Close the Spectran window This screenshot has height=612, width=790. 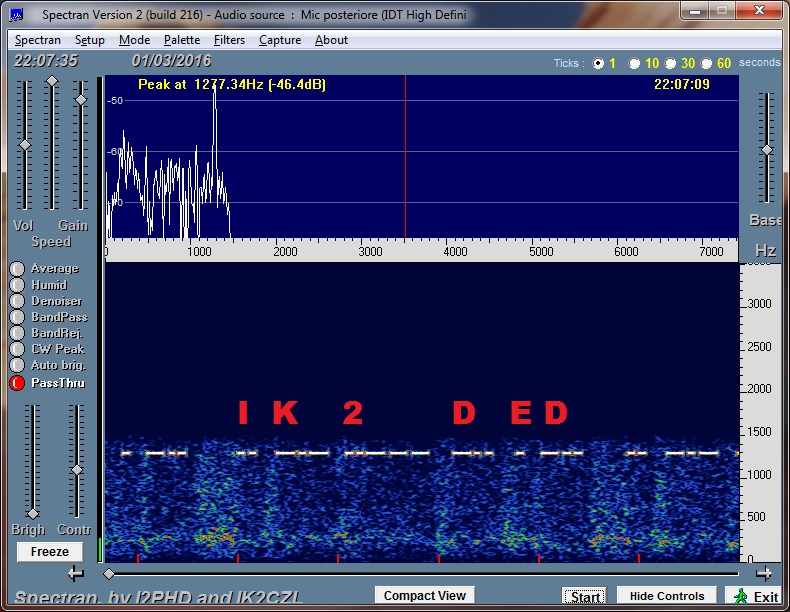coord(760,11)
